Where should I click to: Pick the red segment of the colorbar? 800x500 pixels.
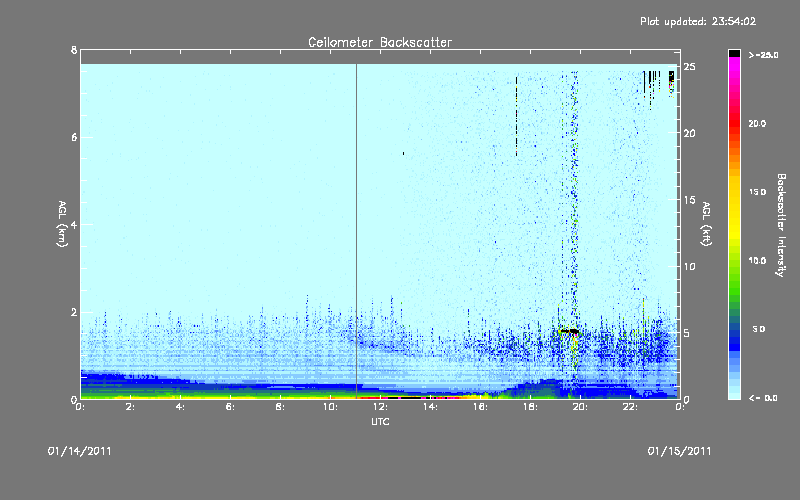point(734,125)
